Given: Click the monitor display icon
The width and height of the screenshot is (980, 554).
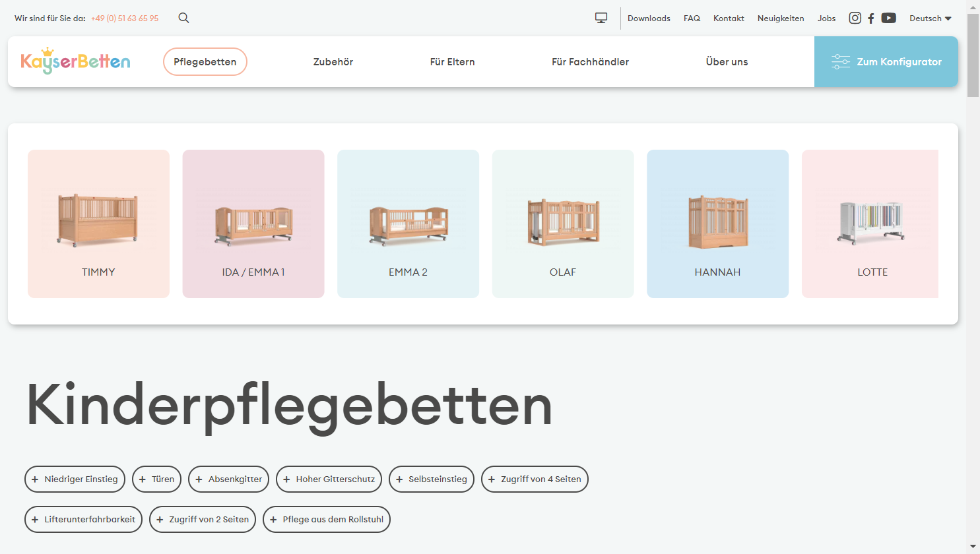Looking at the screenshot, I should click(x=601, y=18).
